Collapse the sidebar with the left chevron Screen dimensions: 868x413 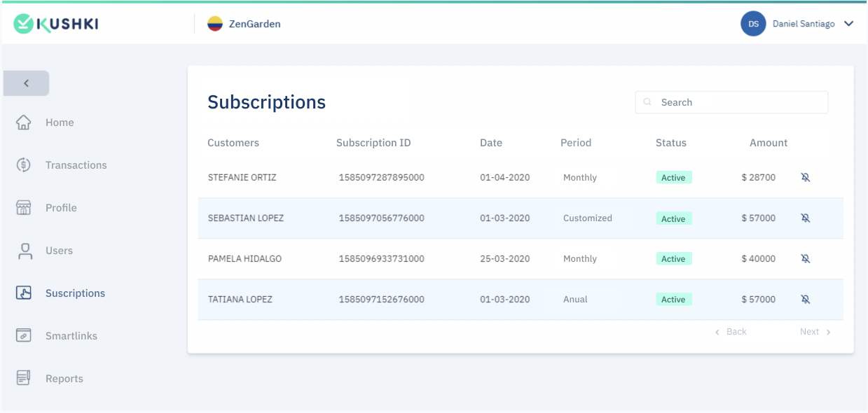26,83
